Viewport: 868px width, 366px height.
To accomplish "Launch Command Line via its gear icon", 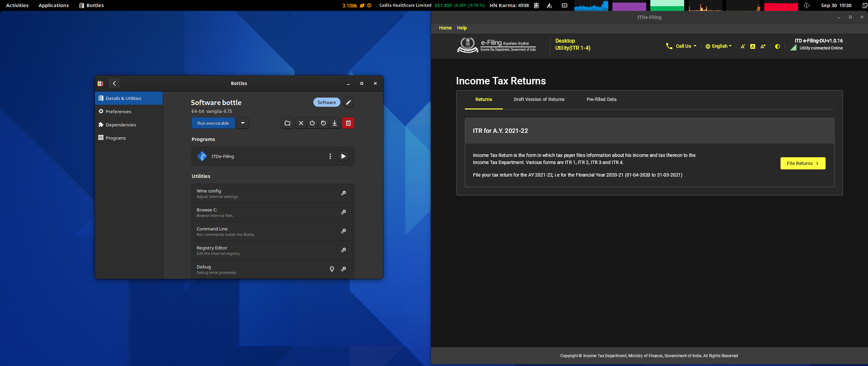I will click(343, 231).
